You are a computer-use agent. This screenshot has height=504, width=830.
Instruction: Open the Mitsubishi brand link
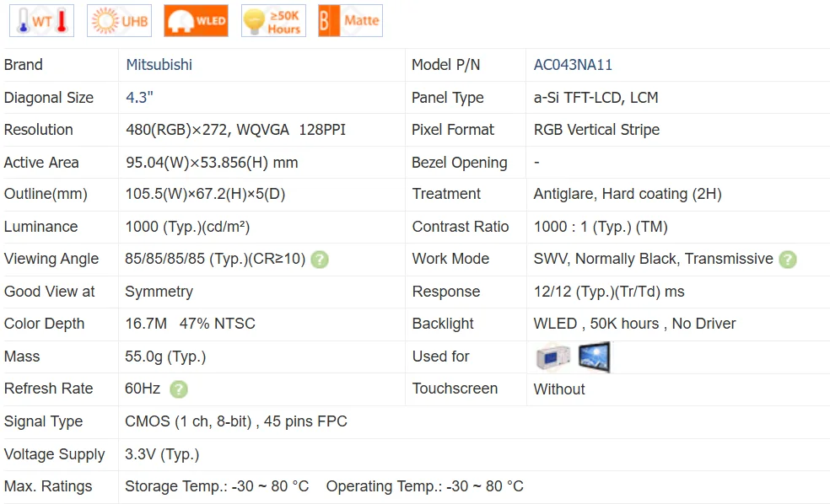point(159,65)
